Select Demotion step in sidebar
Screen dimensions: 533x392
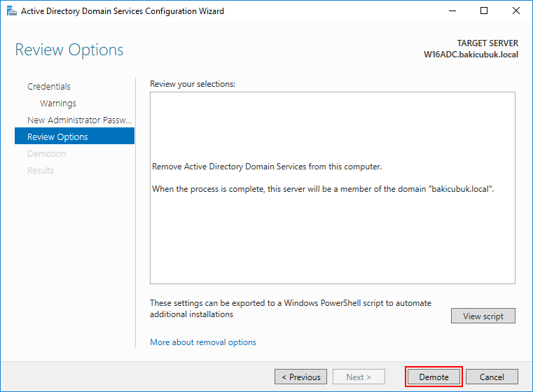tap(46, 153)
